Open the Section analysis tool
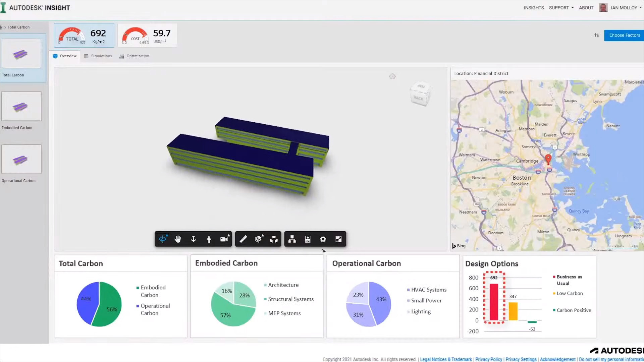Image resolution: width=644 pixels, height=362 pixels. click(x=259, y=239)
